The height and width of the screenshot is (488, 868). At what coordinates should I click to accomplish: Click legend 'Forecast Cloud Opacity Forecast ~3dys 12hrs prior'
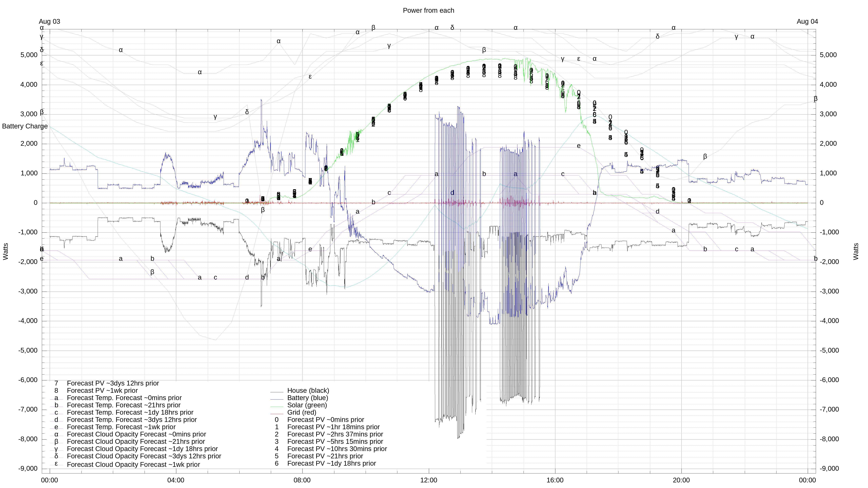pyautogui.click(x=144, y=456)
